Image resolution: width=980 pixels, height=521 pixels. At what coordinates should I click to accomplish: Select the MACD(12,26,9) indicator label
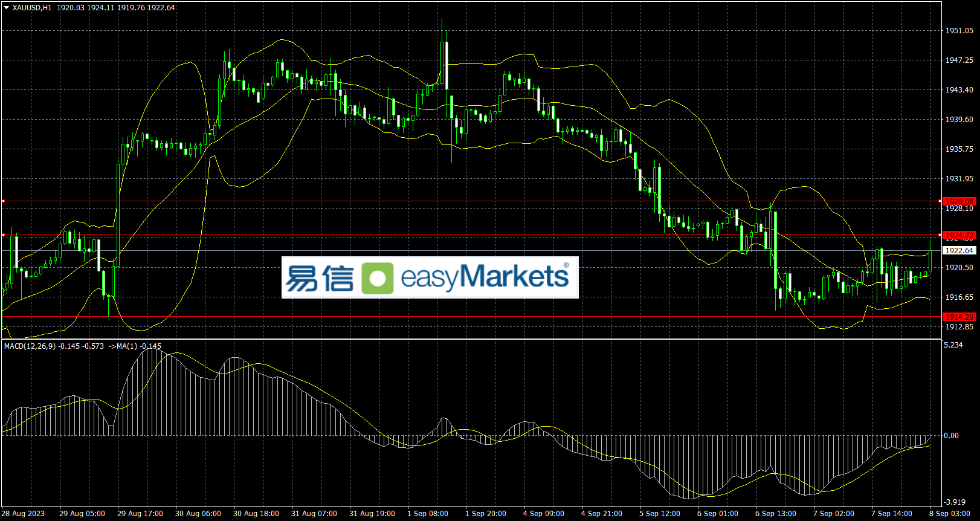click(x=30, y=346)
